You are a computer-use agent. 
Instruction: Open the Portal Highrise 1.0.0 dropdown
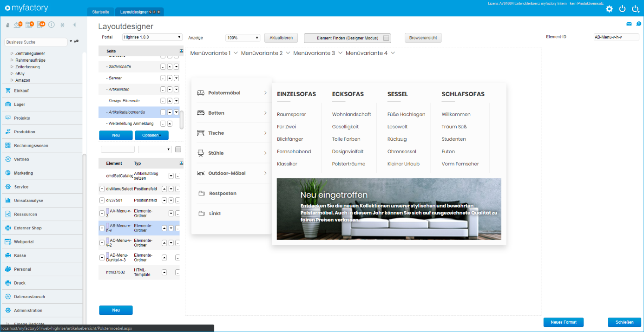[x=152, y=37]
